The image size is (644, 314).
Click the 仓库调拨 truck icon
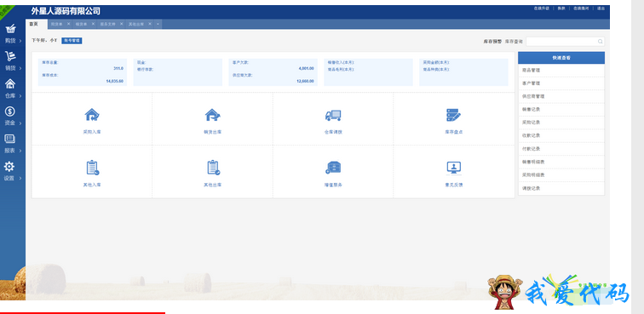(x=333, y=116)
